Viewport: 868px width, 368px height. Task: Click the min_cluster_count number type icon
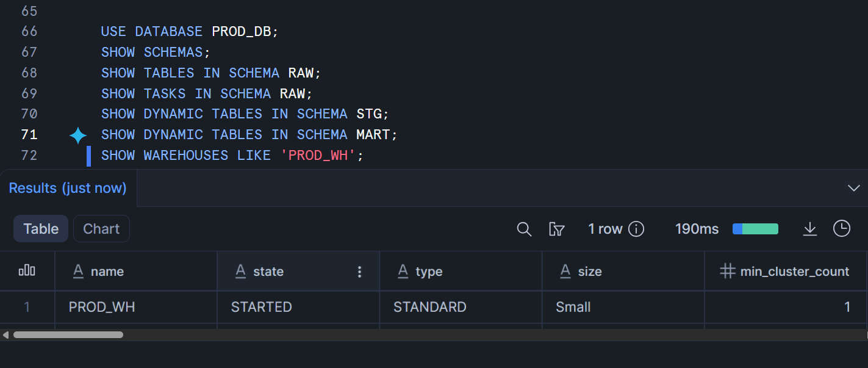(x=727, y=272)
